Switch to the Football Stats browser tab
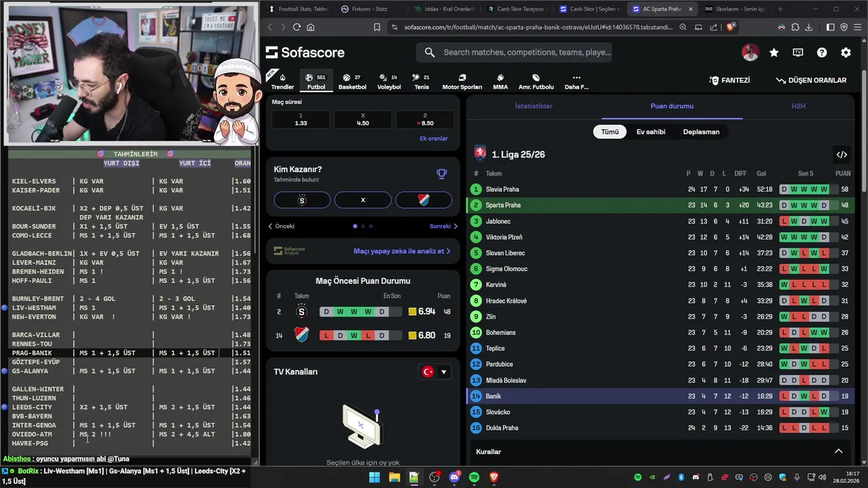 298,9
